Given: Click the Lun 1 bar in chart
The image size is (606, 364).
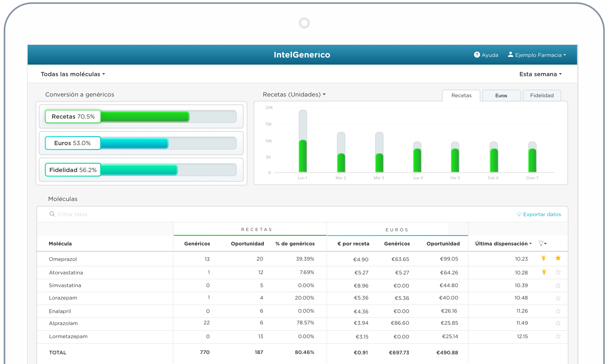Looking at the screenshot, I should click(303, 141).
